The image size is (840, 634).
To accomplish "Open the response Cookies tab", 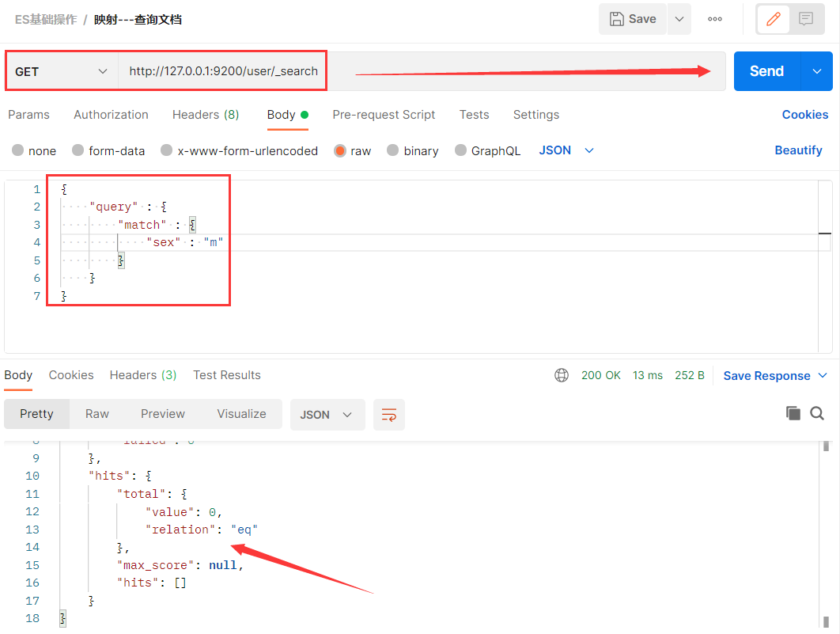I will (71, 375).
